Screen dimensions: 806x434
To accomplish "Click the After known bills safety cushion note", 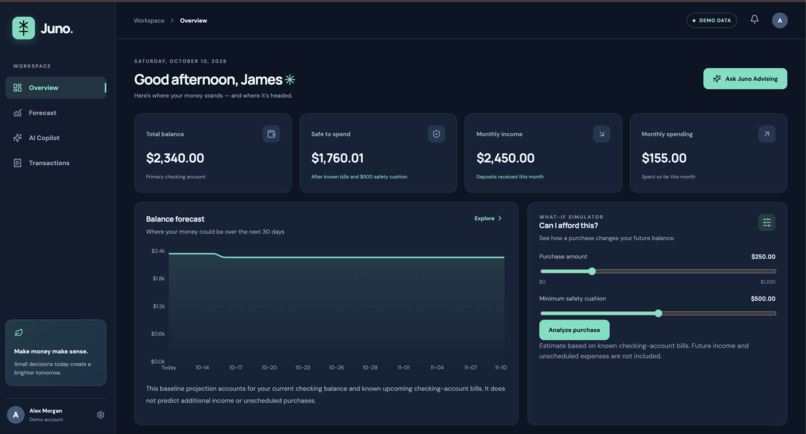I will 359,177.
